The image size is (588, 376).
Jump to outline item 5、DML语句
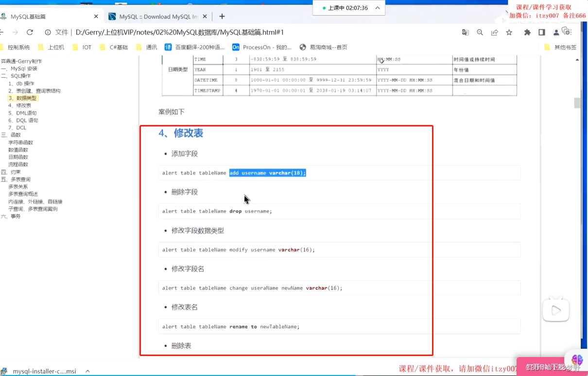[x=22, y=113]
